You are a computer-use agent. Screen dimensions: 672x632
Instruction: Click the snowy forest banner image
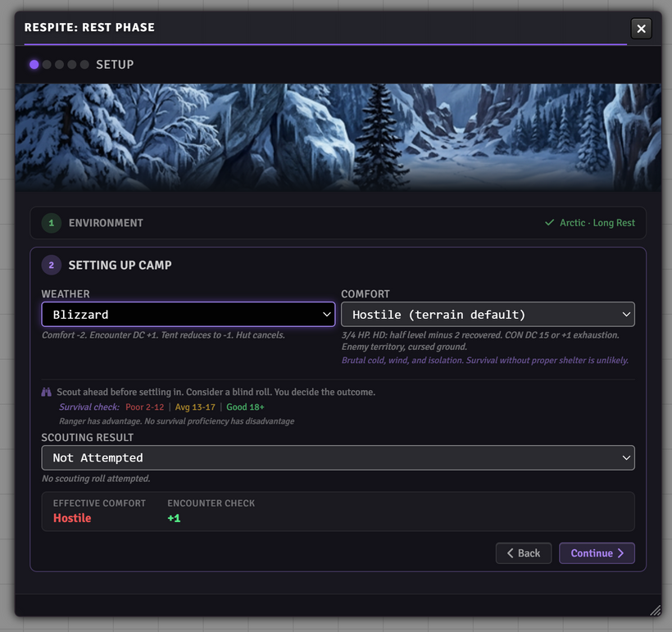(x=338, y=137)
